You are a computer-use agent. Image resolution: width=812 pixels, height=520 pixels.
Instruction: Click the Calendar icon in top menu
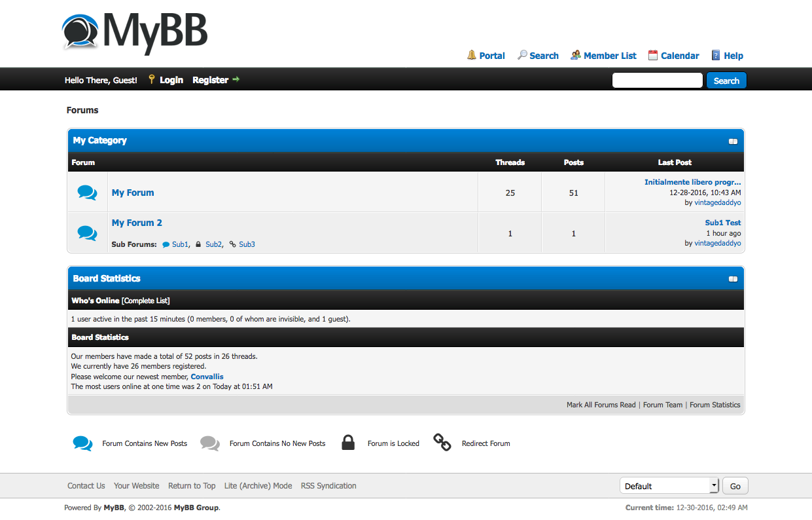pyautogui.click(x=653, y=55)
